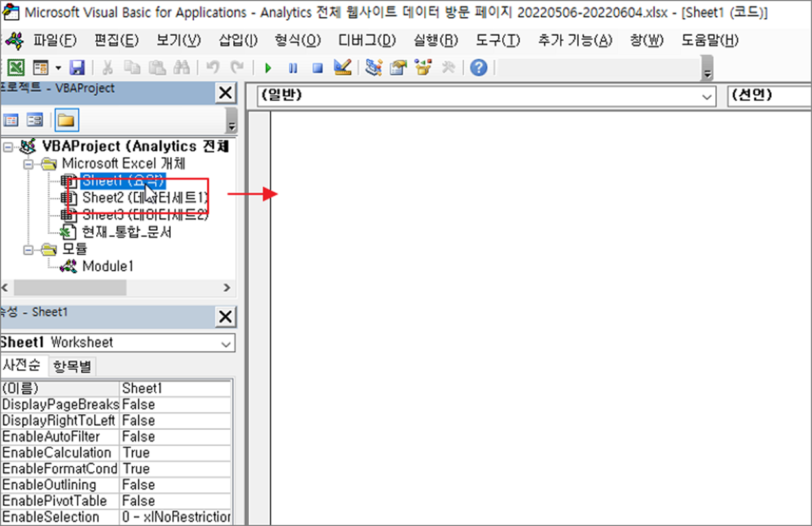Collapse the 모듈 folder node
This screenshot has width=812, height=526.
(28, 248)
